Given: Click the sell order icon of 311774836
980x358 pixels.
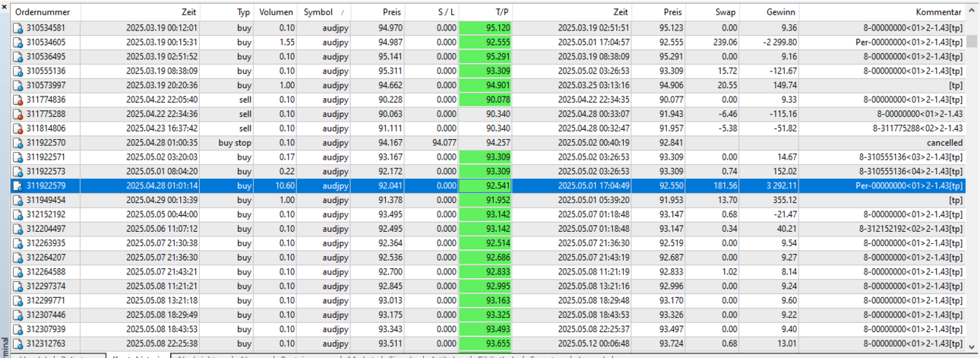Looking at the screenshot, I should coord(18,100).
